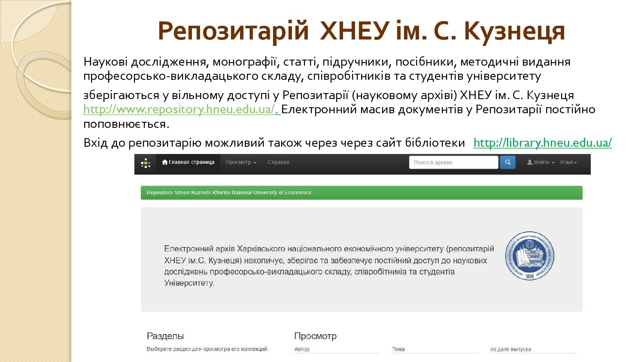Open the library.hneu.edu.ua link

point(543,143)
